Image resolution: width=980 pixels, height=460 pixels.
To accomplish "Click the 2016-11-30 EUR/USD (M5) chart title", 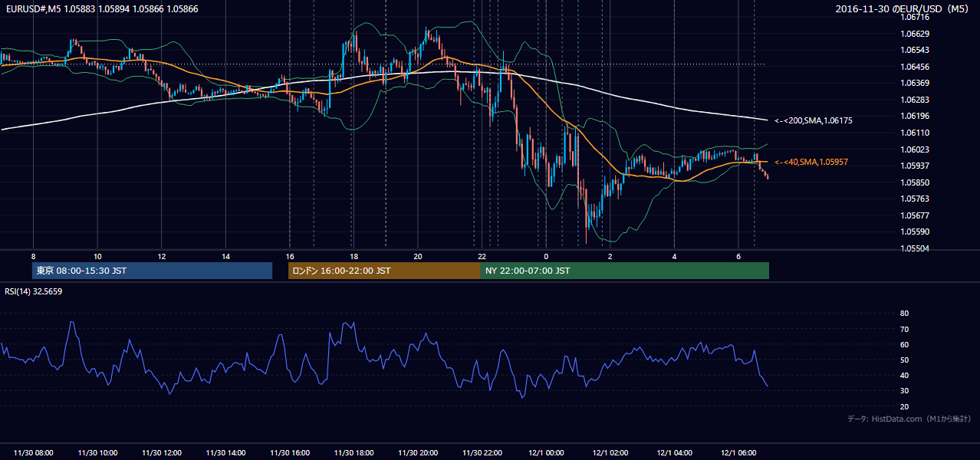I will click(902, 8).
